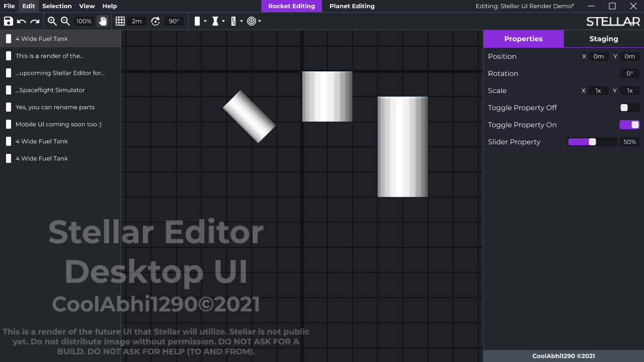Click icon next to 'This is a render of the...'
This screenshot has height=362, width=644.
(x=9, y=56)
